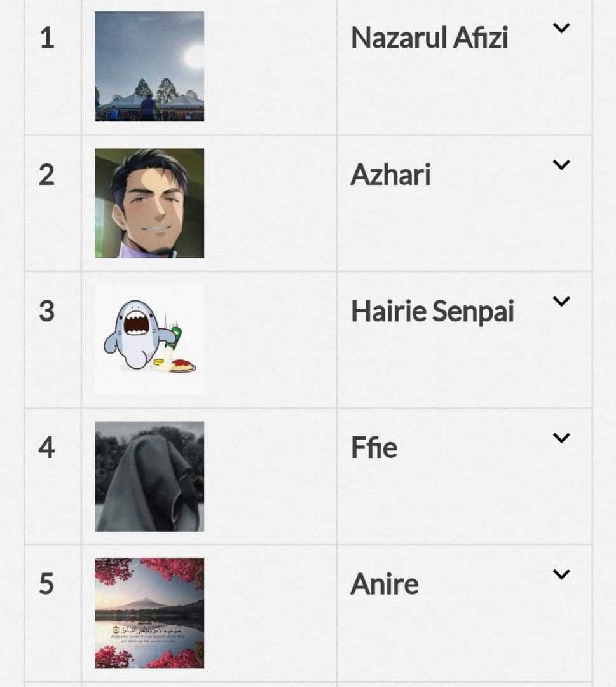Select rank number 2 cell
616x687 pixels.
tap(53, 204)
